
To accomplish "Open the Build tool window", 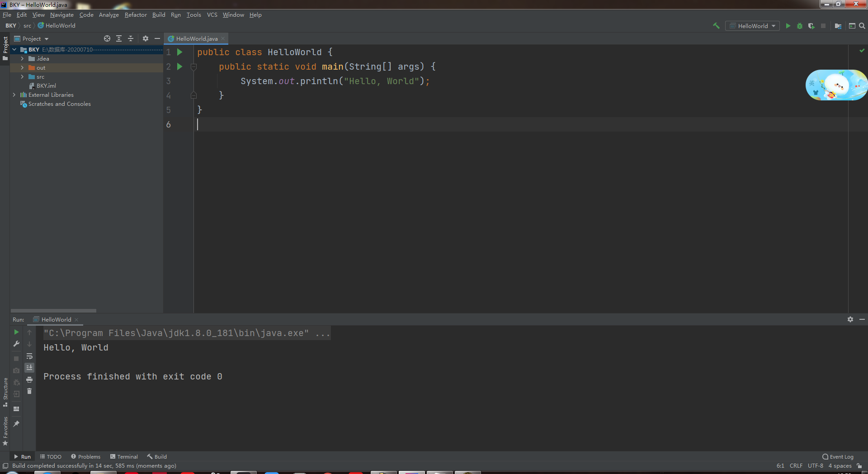I will pyautogui.click(x=157, y=457).
